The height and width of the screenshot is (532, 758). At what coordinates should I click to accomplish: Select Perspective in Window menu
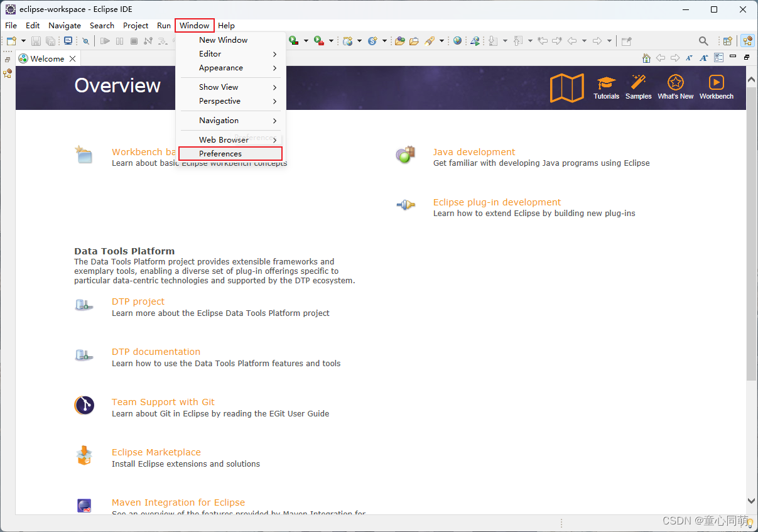click(230, 101)
